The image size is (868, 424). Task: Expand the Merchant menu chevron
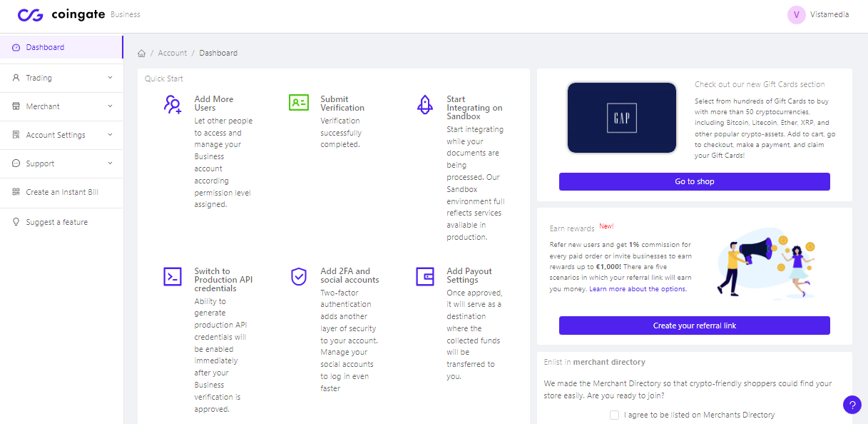[111, 106]
